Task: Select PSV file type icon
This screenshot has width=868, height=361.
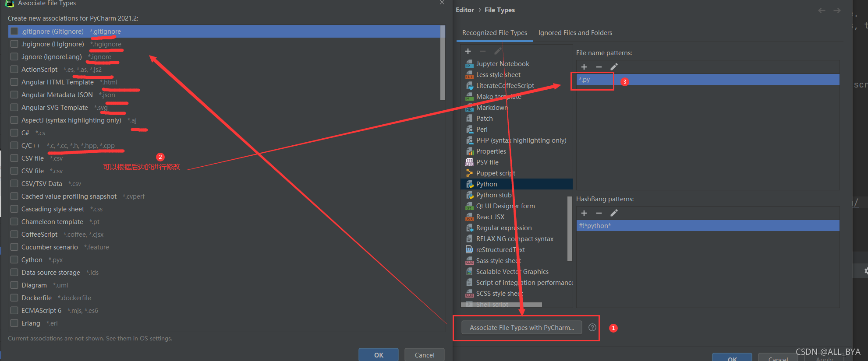Action: tap(469, 162)
